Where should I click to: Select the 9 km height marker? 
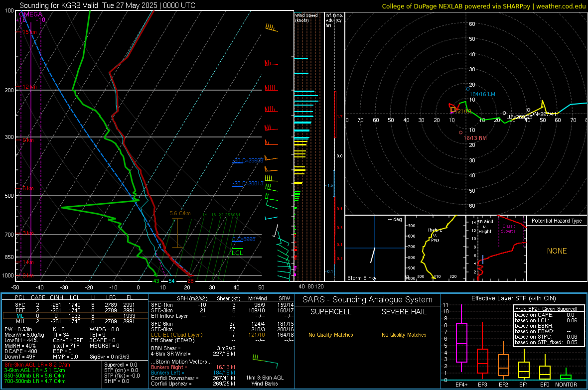click(28, 140)
